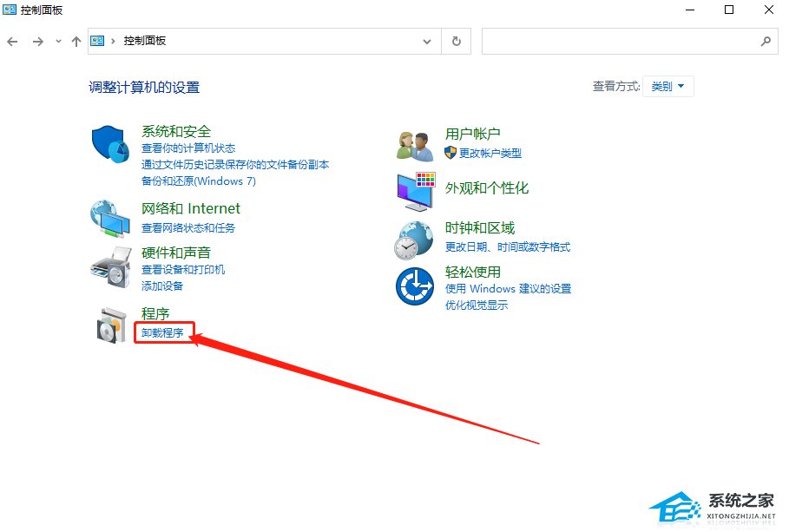The height and width of the screenshot is (532, 789).
Task: Click the address bar Control Panel icon
Action: [97, 41]
